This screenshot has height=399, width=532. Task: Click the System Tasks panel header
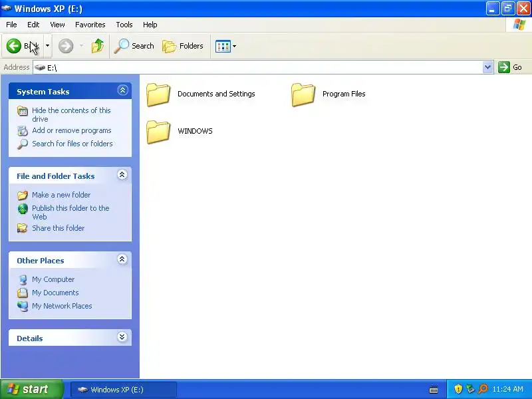pos(70,91)
